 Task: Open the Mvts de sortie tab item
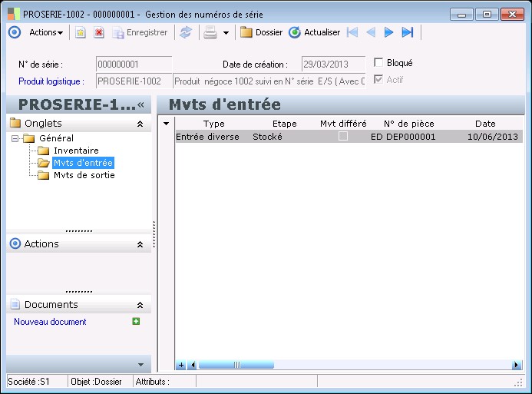[84, 175]
